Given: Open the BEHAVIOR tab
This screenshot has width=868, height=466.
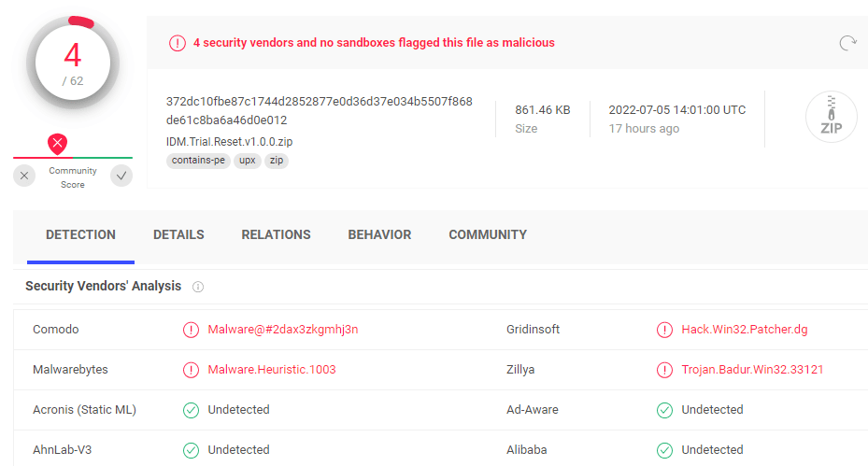Looking at the screenshot, I should click(379, 234).
